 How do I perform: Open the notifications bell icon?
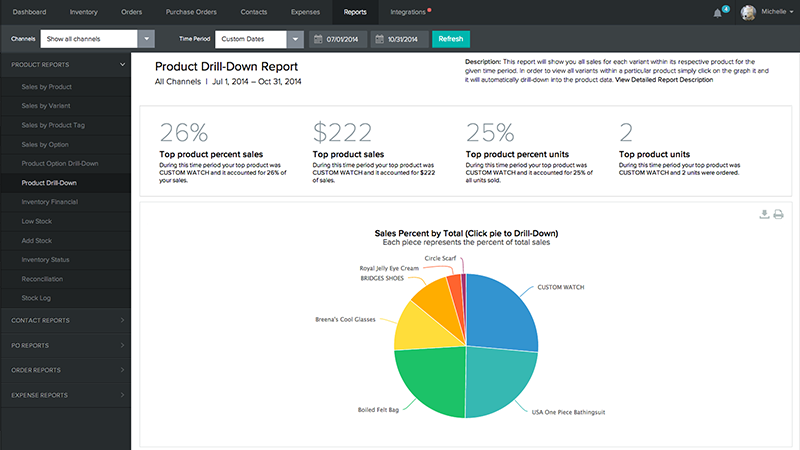coord(718,13)
